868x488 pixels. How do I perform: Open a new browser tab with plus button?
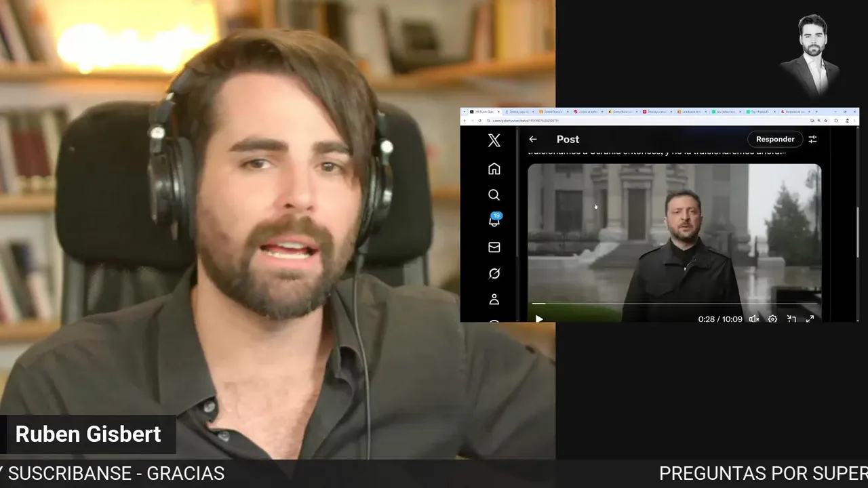coord(816,112)
